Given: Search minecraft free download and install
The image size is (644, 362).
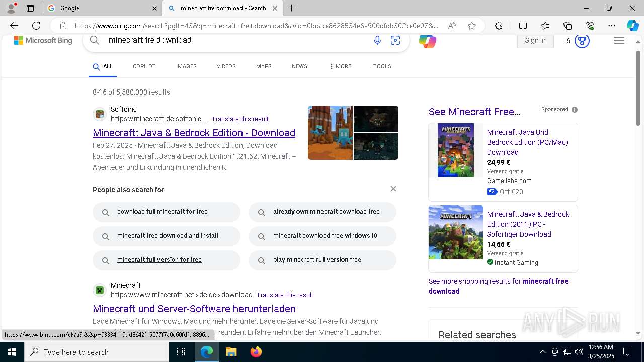Looking at the screenshot, I should tap(167, 236).
